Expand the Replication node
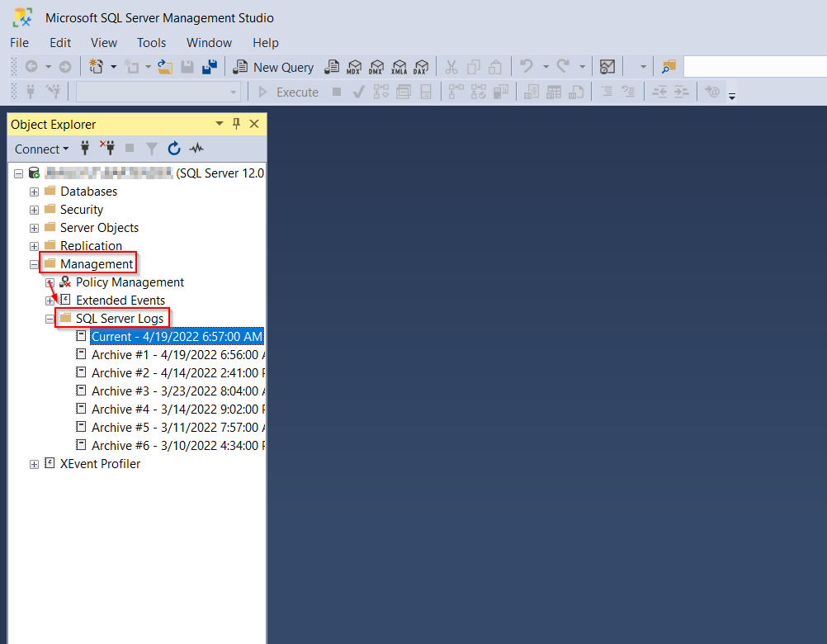Image resolution: width=827 pixels, height=644 pixels. [35, 246]
